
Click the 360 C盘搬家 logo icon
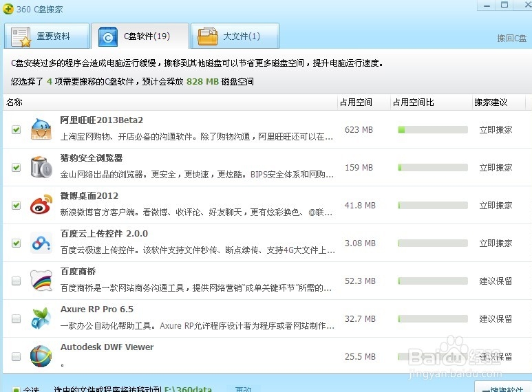[8, 9]
